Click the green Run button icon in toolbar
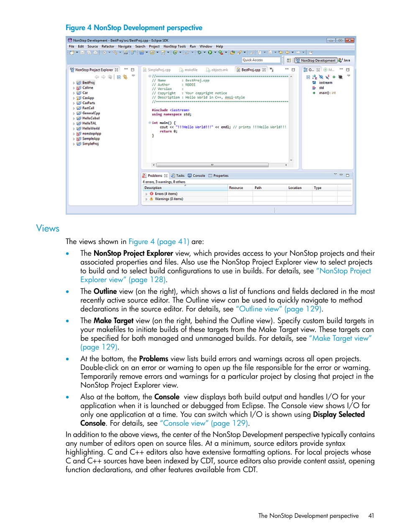This screenshot has width=399, height=532. pyautogui.click(x=210, y=53)
